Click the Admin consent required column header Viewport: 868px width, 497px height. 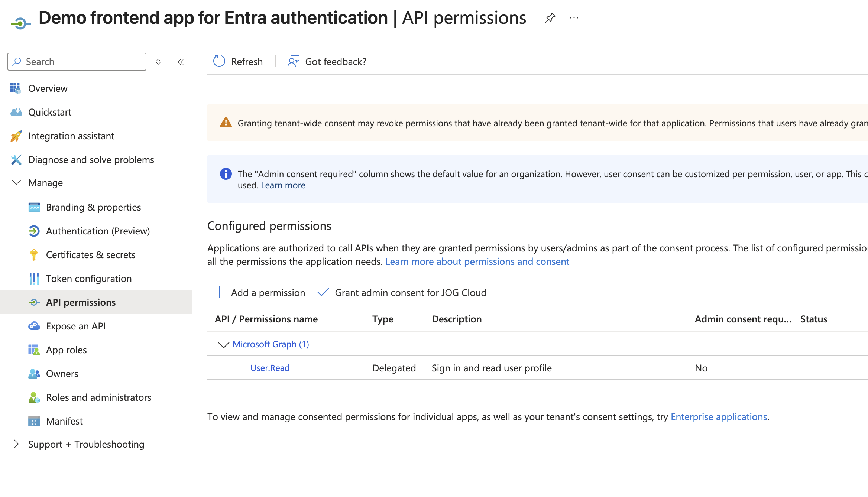(x=743, y=319)
